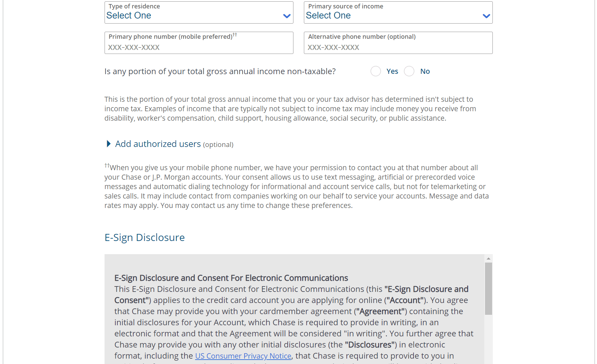Click the Yes label text
The height and width of the screenshot is (364, 597).
(392, 71)
